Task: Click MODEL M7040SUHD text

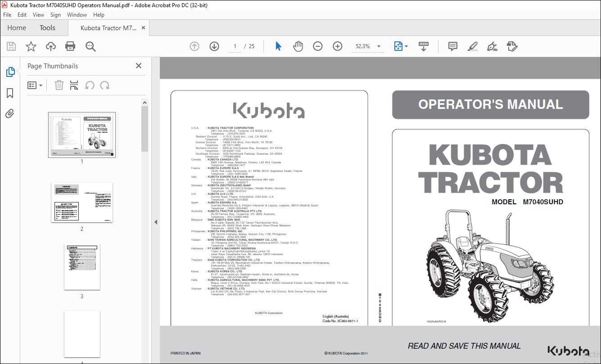Action: 527,202
